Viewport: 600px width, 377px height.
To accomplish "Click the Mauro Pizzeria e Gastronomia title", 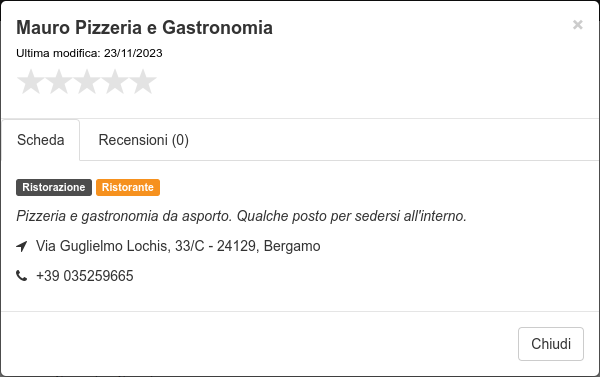I will tap(144, 28).
